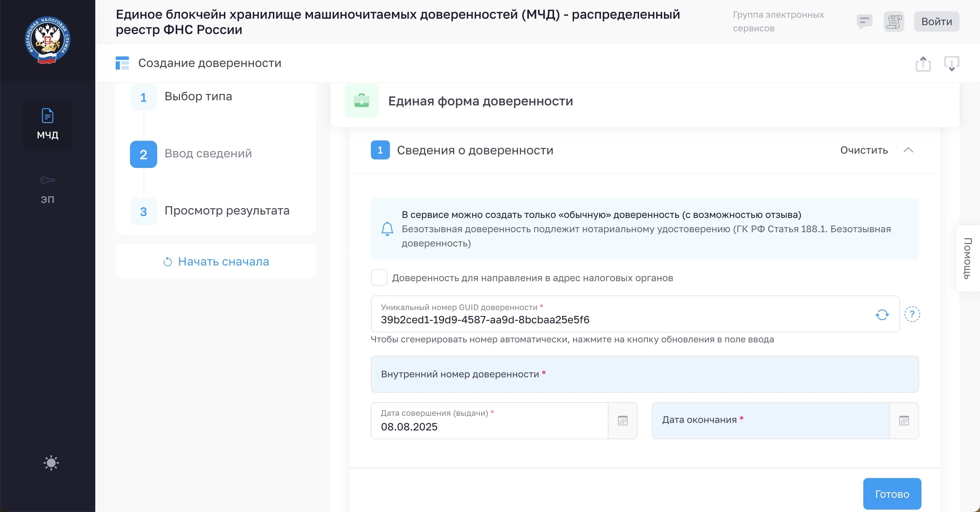
Task: Collapse the Сведения о доверенности section
Action: tap(908, 150)
